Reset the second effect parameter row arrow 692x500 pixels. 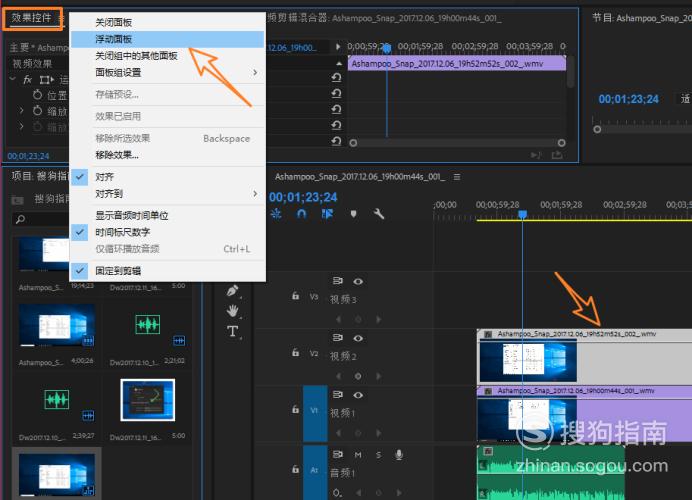(336, 93)
